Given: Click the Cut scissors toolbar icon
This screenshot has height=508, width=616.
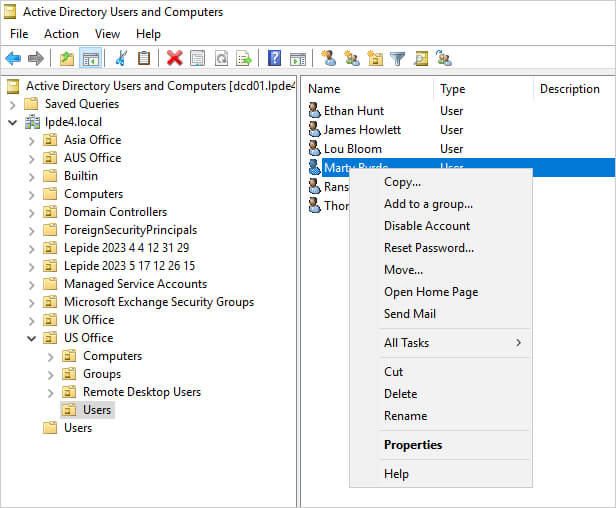Looking at the screenshot, I should 121,59.
